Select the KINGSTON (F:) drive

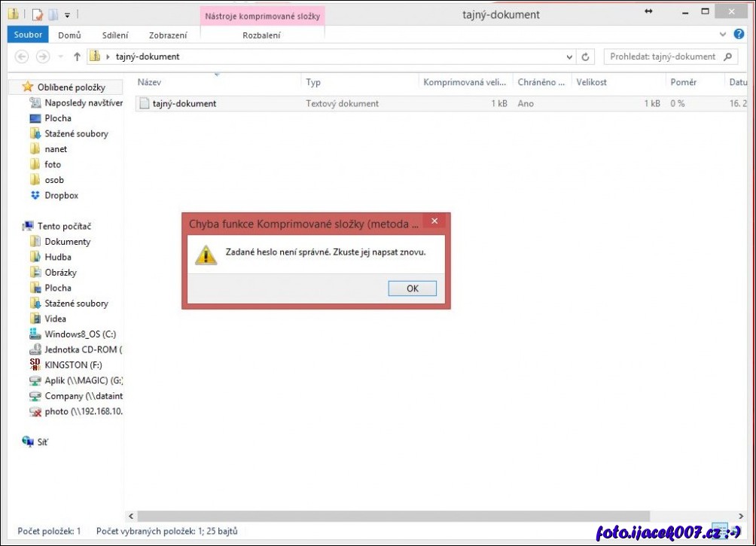(73, 365)
